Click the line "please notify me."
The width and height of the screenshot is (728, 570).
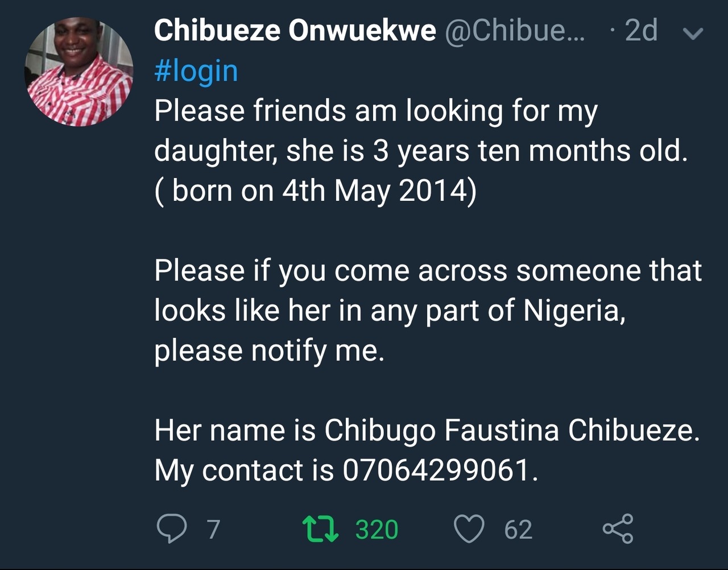pyautogui.click(x=270, y=350)
